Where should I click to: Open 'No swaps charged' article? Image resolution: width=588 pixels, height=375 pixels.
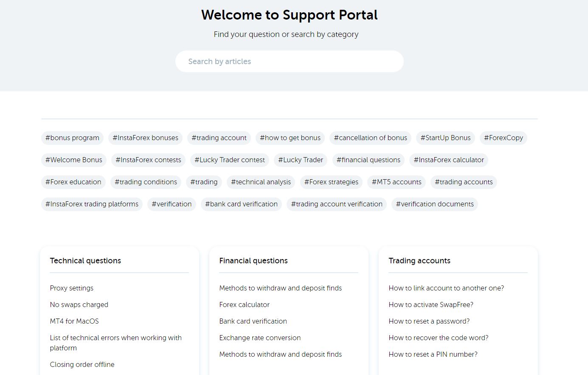(79, 305)
